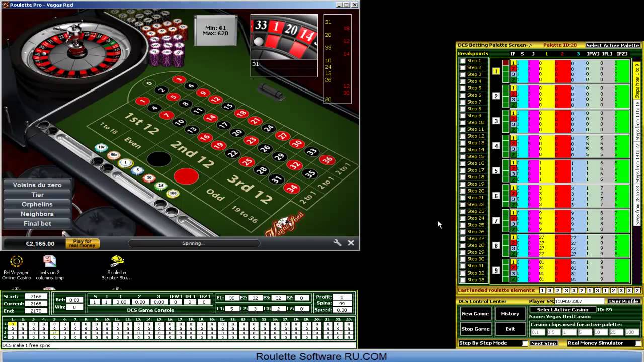Click the Player SN input field
Viewport: 644px width, 362px height.
pyautogui.click(x=579, y=301)
